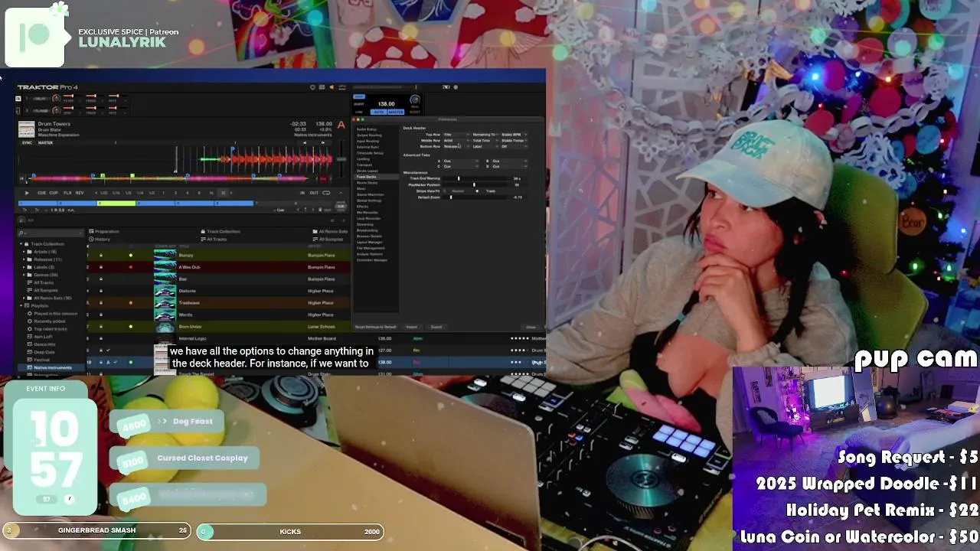Click the deck A play button

[x=27, y=193]
